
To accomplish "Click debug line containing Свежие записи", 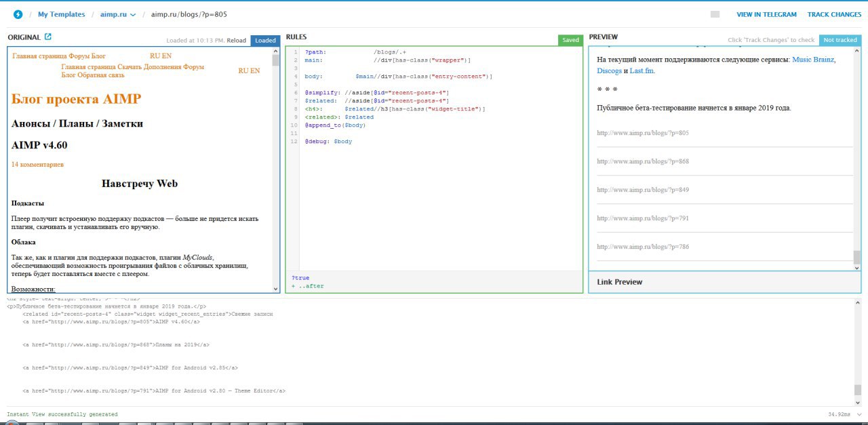I will point(148,314).
